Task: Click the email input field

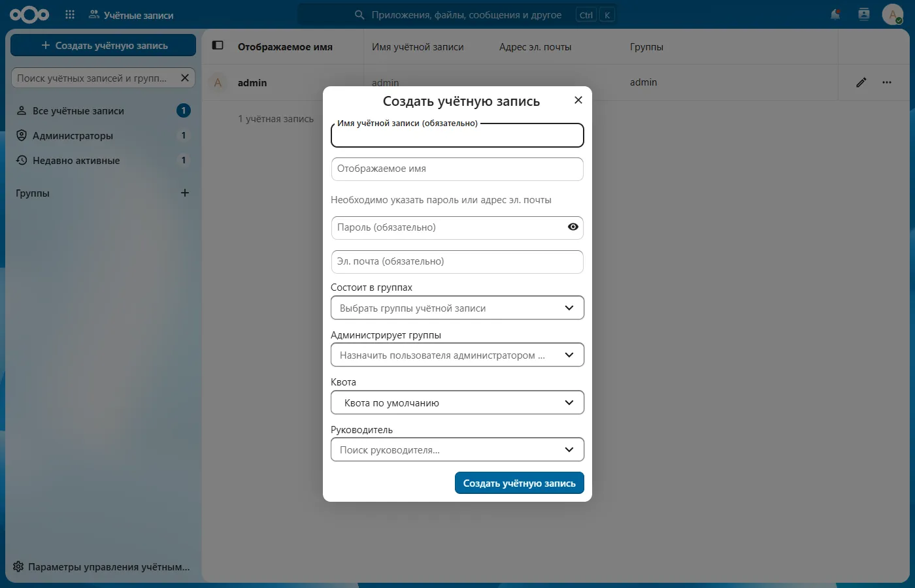Action: pos(457,261)
